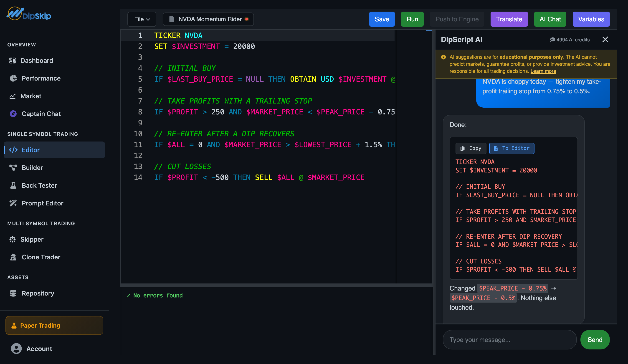
Task: Click the Prompt Editor magic wand icon
Action: 13,203
